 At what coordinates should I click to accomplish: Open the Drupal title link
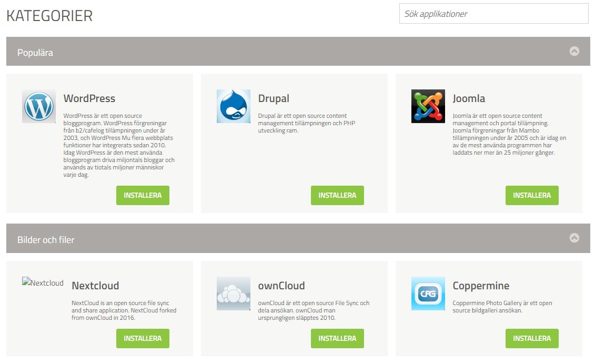coord(274,99)
